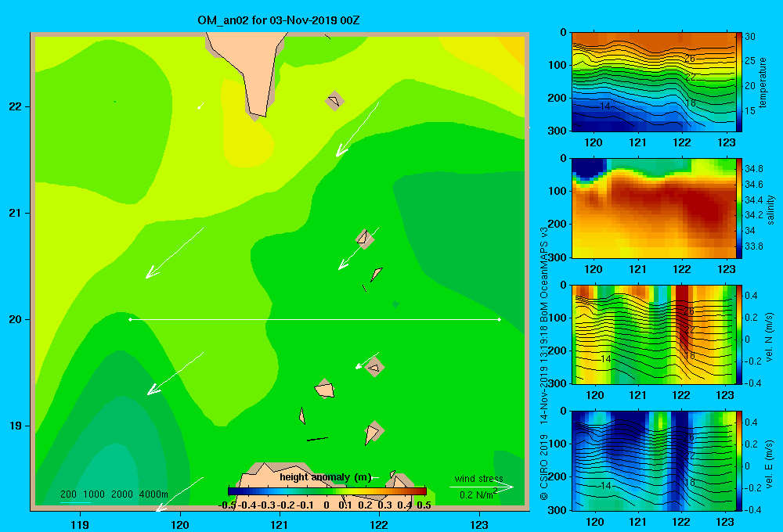
Task: Click the "300" depth label of the salinity panel
Action: point(557,257)
